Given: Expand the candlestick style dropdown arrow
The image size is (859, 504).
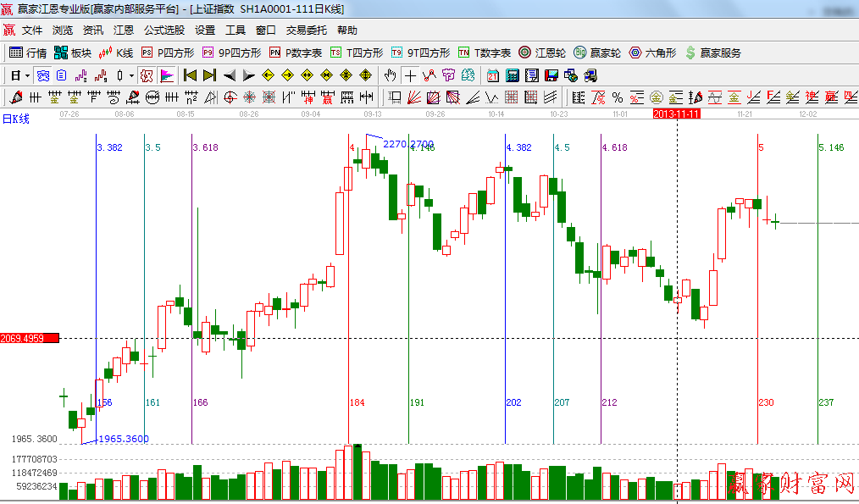Looking at the screenshot, I should pos(131,75).
